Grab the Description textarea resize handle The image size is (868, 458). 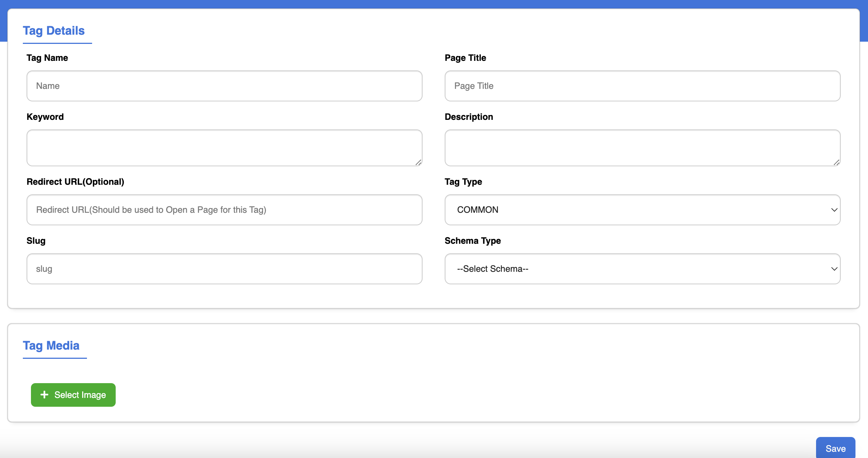tap(836, 162)
